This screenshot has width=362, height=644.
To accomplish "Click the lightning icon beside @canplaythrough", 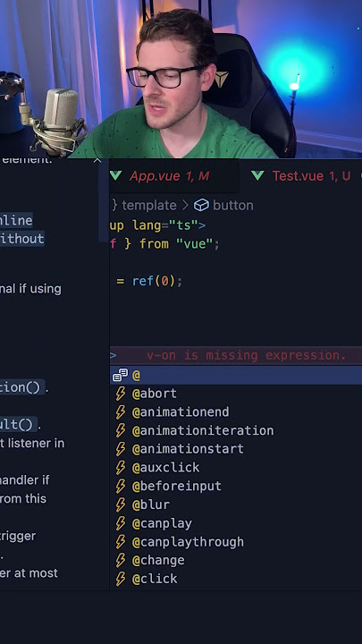I will (121, 542).
